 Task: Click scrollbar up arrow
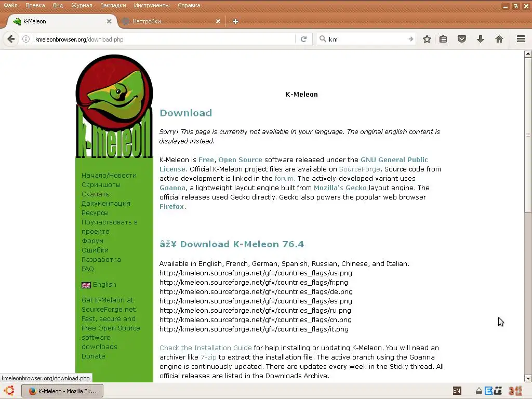point(528,54)
